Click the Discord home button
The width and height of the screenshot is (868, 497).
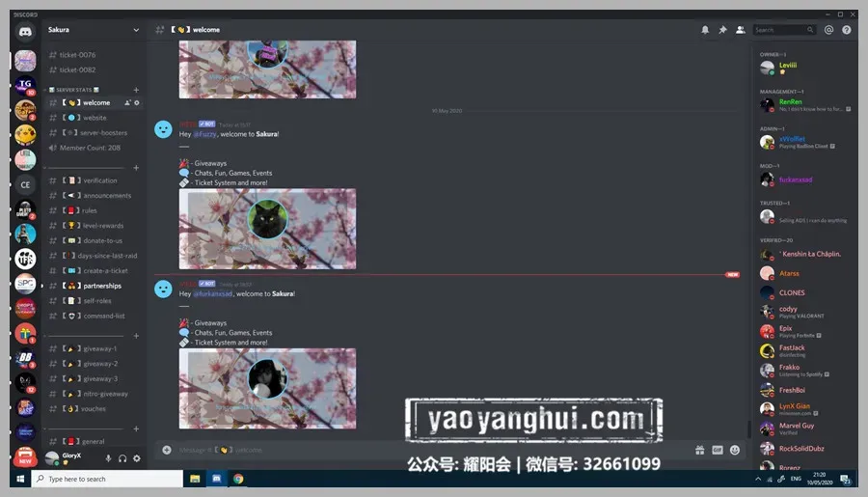click(25, 32)
